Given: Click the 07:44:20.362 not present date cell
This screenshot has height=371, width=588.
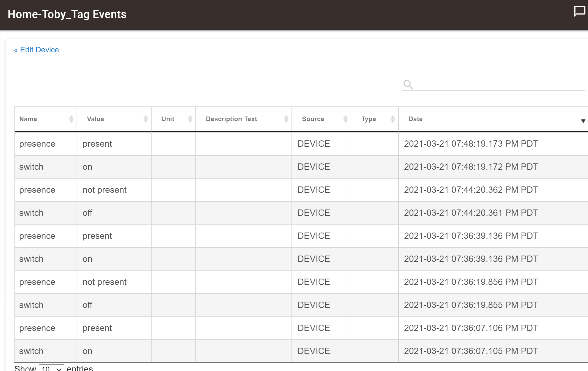Looking at the screenshot, I should coord(471,190).
